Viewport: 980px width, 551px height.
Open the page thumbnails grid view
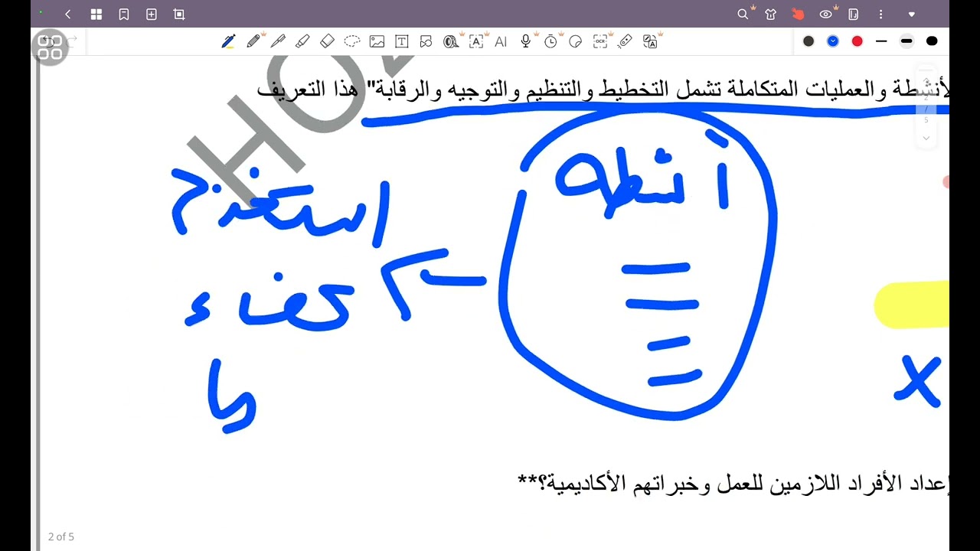[96, 14]
